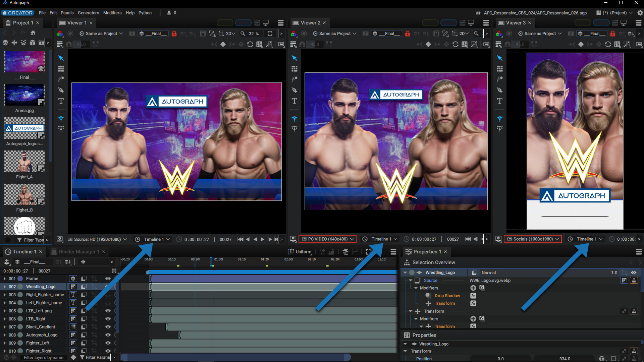Screen dimensions: 644x362
Task: Open PC VIDEO (640x480) format dropdown
Action: click(x=328, y=239)
